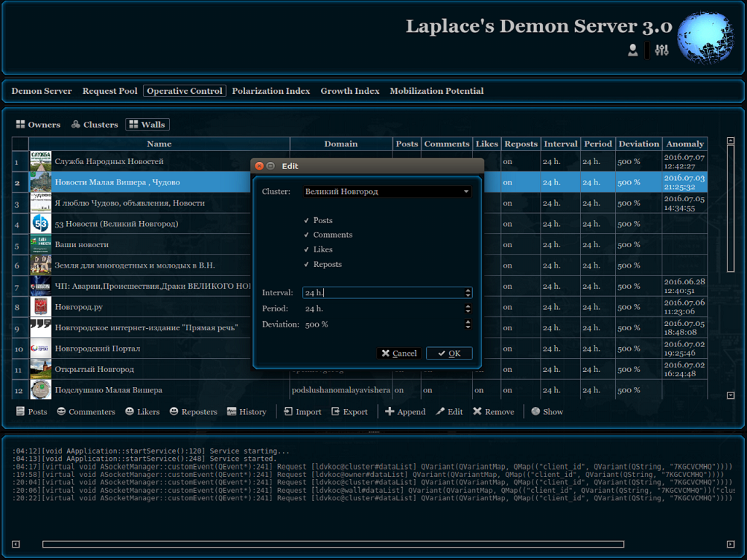Show the Likers list
Image resolution: width=747 pixels, height=560 pixels.
click(x=142, y=412)
